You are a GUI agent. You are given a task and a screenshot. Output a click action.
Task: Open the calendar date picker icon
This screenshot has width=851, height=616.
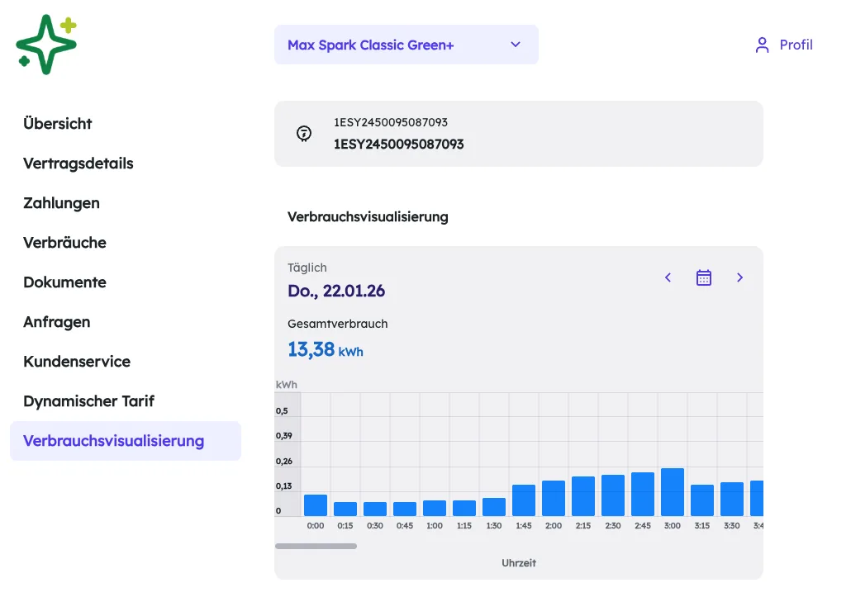703,277
